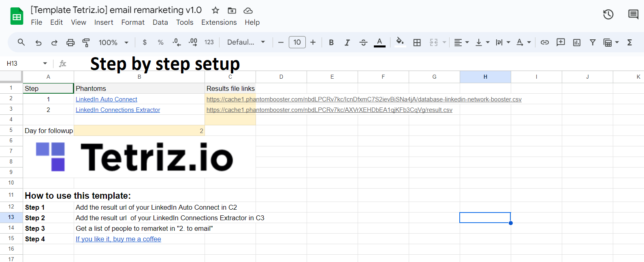Open font family Default dropdown
The height and width of the screenshot is (262, 644).
[246, 42]
